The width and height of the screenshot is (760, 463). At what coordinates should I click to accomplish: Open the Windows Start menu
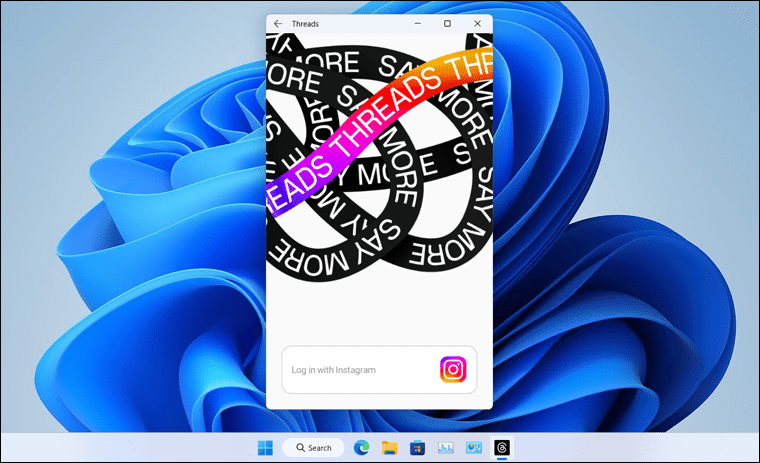[265, 448]
